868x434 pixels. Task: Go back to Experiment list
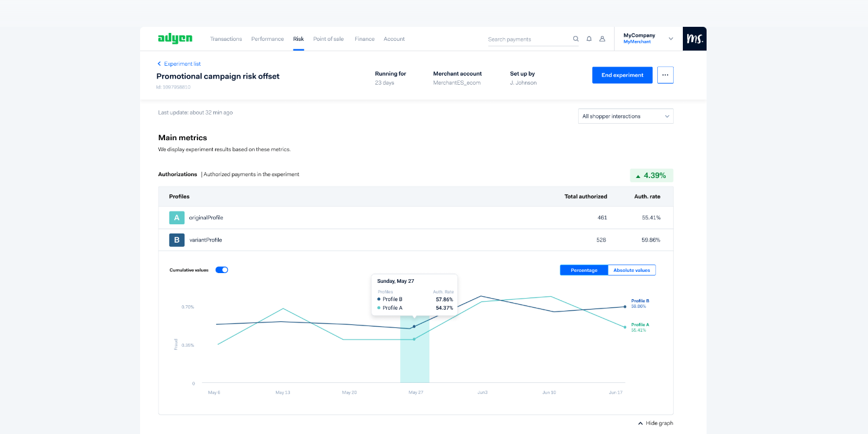tap(179, 63)
